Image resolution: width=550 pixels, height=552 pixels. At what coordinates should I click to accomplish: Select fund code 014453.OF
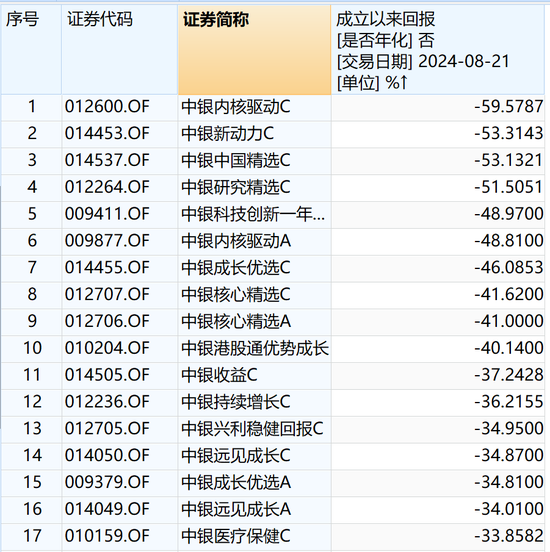(x=107, y=133)
